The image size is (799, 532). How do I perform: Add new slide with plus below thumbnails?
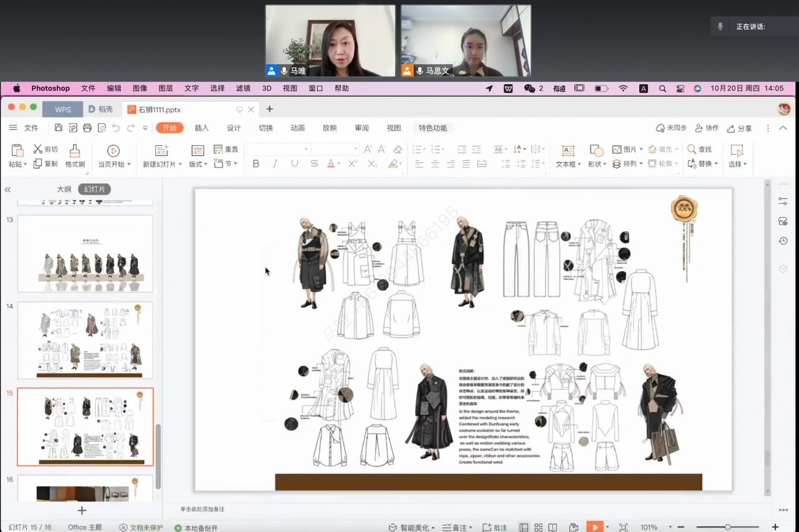(82, 511)
